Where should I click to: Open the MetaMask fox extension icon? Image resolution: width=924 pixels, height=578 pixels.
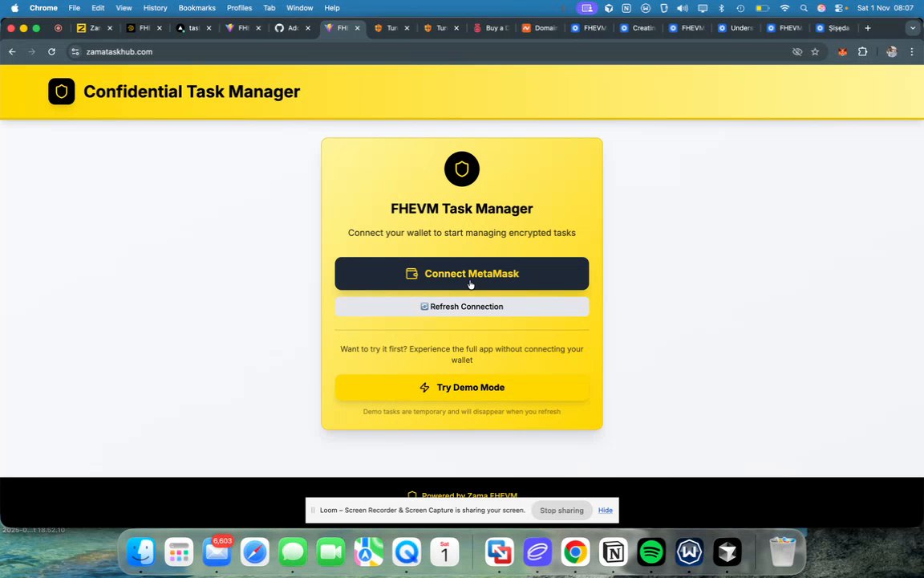coord(843,52)
